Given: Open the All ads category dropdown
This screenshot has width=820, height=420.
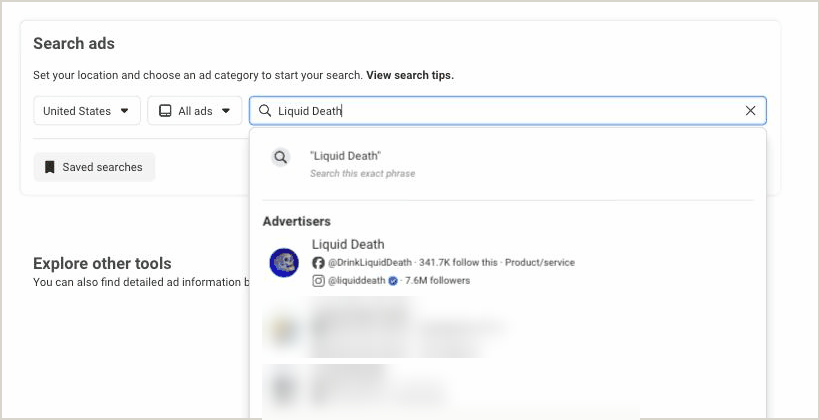Looking at the screenshot, I should click(195, 111).
